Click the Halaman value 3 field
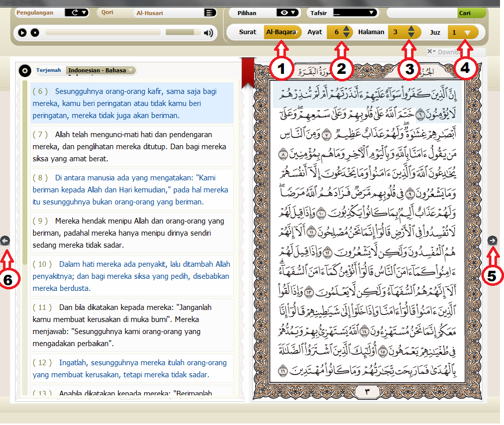The width and height of the screenshot is (504, 425). (x=396, y=32)
